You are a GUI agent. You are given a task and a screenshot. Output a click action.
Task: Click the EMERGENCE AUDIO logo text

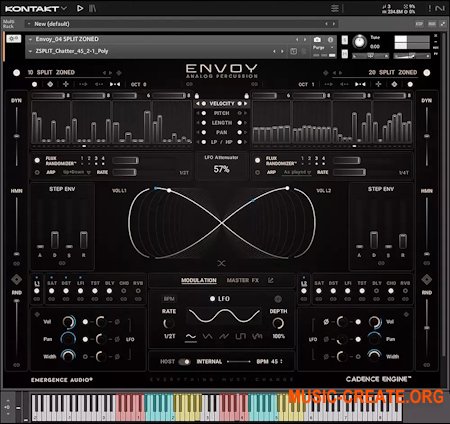click(62, 380)
